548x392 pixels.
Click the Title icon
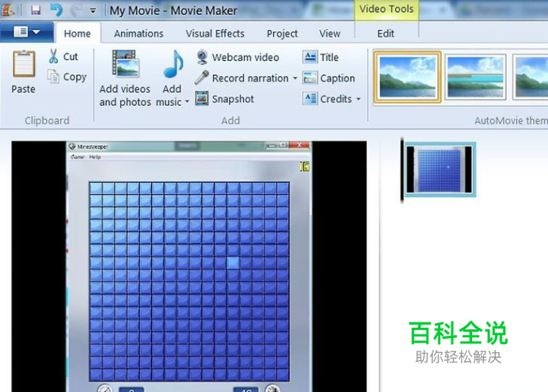tap(310, 57)
